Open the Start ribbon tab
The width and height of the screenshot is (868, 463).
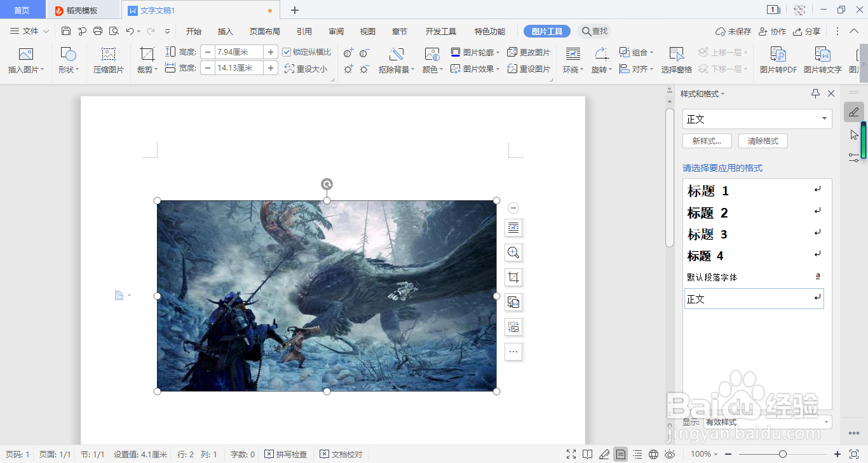(194, 31)
